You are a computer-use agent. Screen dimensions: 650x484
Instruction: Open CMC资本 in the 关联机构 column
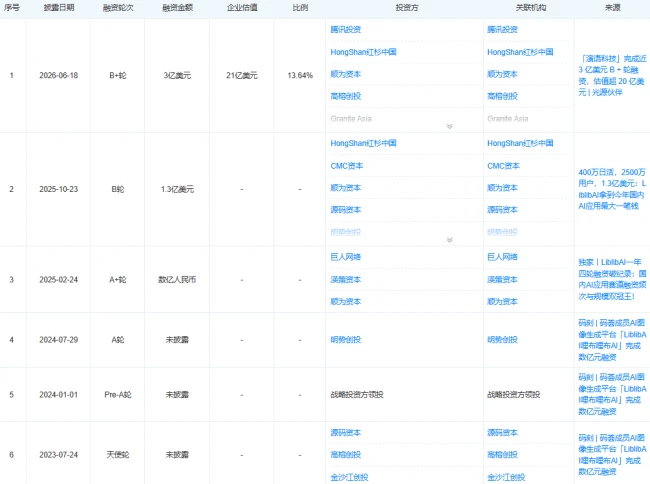(503, 166)
